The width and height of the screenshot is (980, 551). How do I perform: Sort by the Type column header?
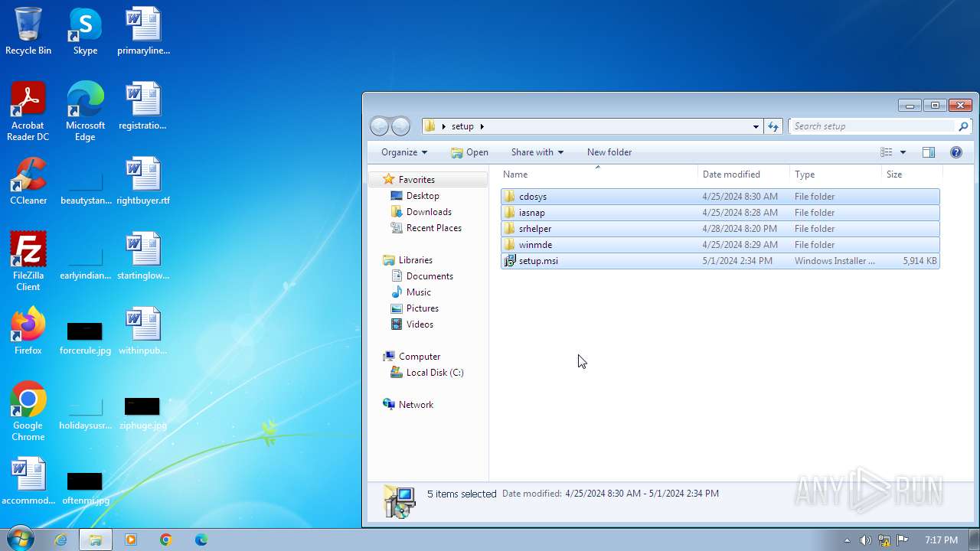[835, 174]
